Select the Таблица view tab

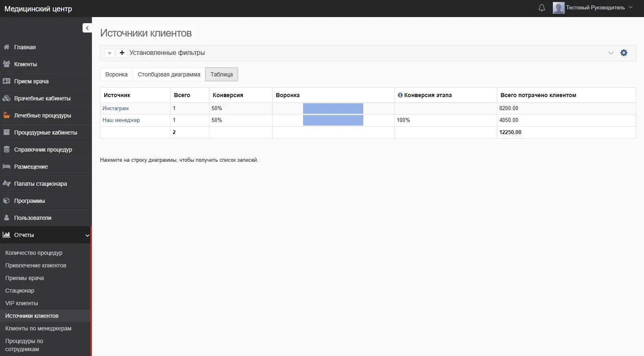pyautogui.click(x=221, y=74)
